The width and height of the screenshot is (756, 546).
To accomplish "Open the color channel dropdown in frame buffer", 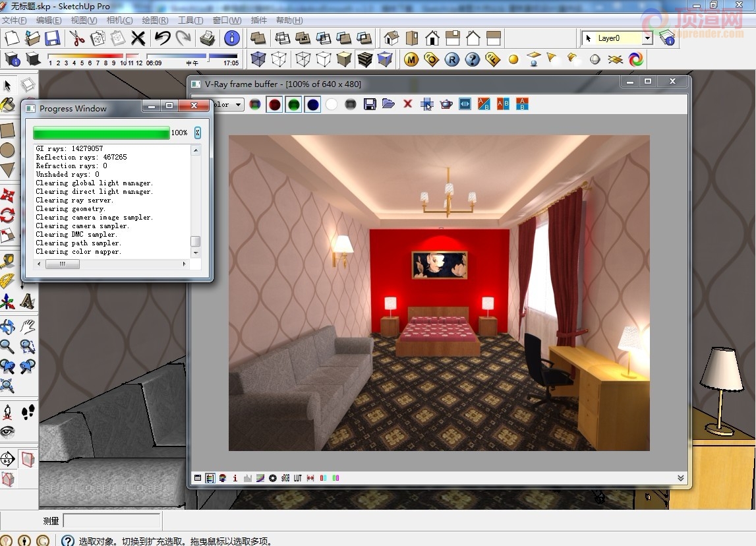I will 238,104.
